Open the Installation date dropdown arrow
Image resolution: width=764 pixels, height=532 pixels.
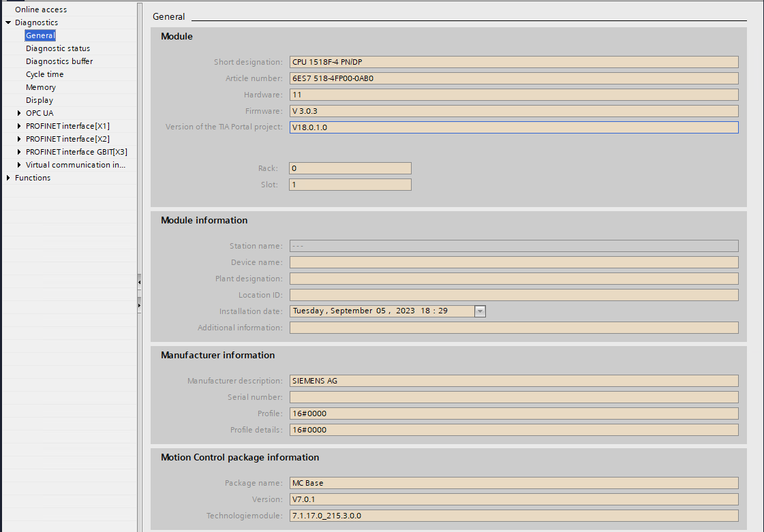[x=480, y=311]
